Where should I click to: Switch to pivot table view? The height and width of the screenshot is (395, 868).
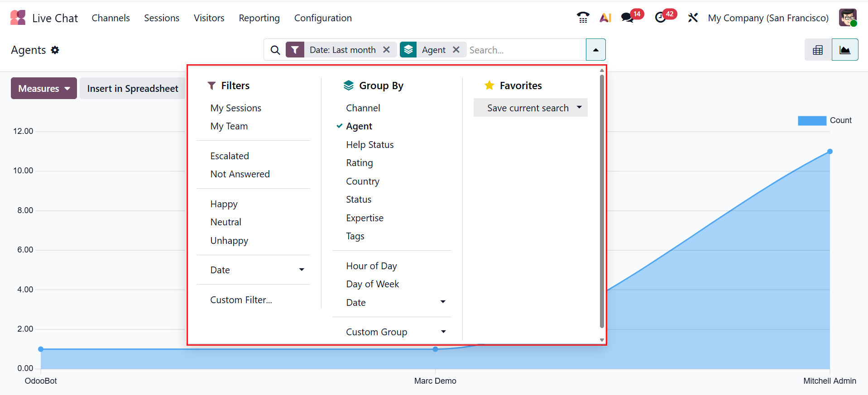[x=818, y=50]
